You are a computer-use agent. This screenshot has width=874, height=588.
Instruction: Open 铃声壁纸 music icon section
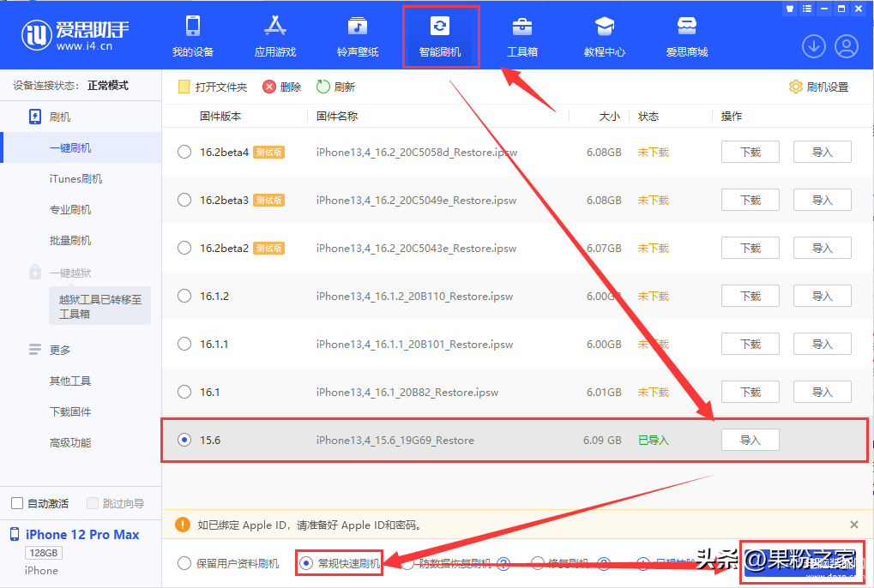(357, 27)
